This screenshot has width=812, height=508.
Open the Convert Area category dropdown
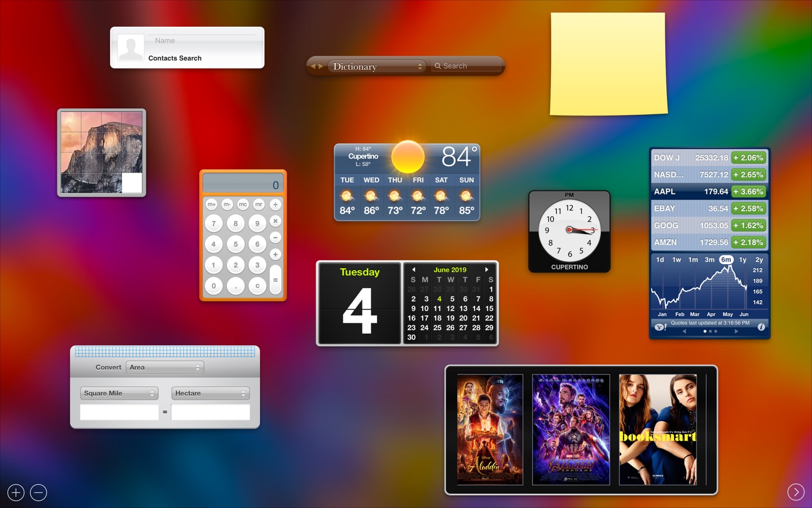(x=165, y=368)
